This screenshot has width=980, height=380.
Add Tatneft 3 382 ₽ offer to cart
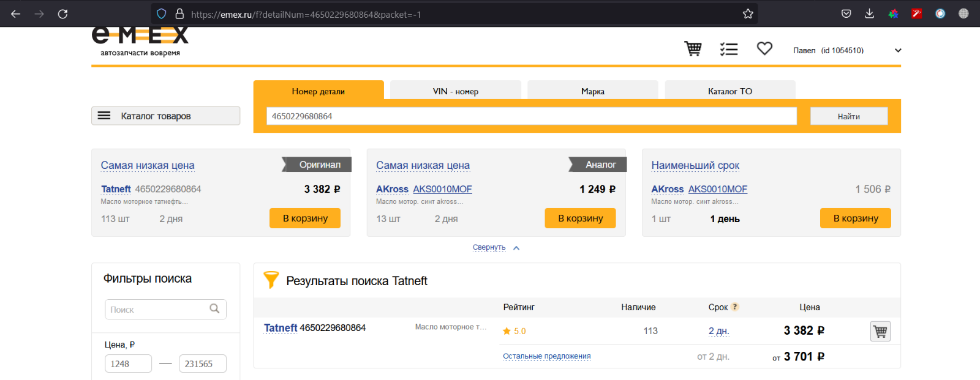click(305, 218)
